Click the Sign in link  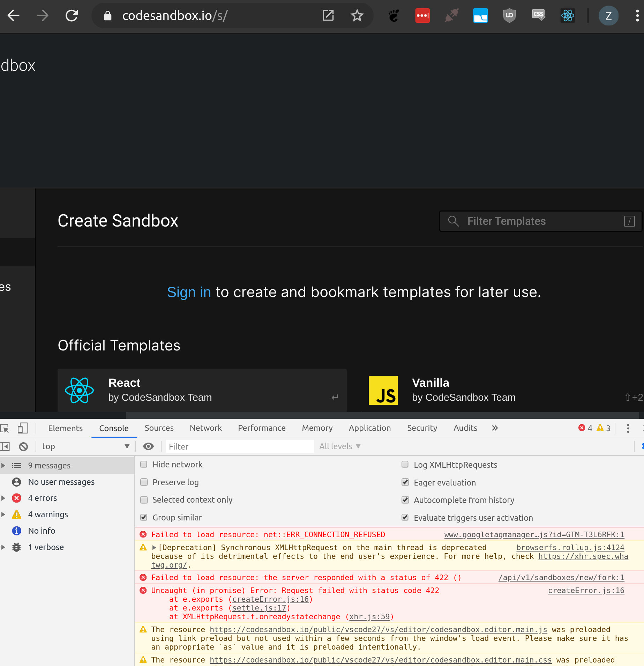pos(189,292)
